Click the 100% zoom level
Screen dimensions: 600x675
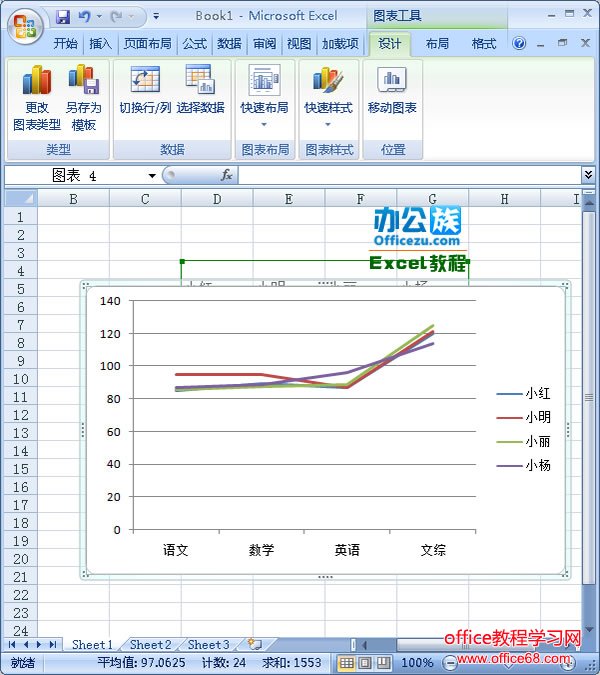[417, 663]
